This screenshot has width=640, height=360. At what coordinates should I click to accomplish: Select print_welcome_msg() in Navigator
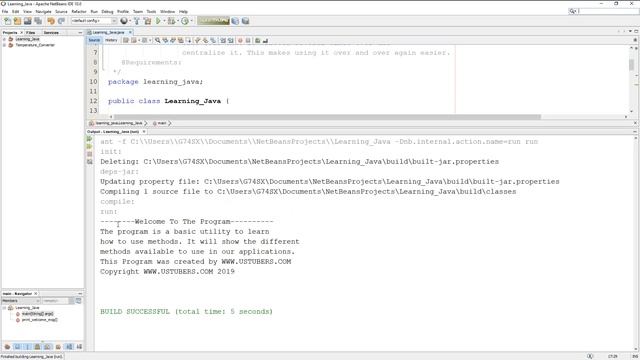(40, 320)
